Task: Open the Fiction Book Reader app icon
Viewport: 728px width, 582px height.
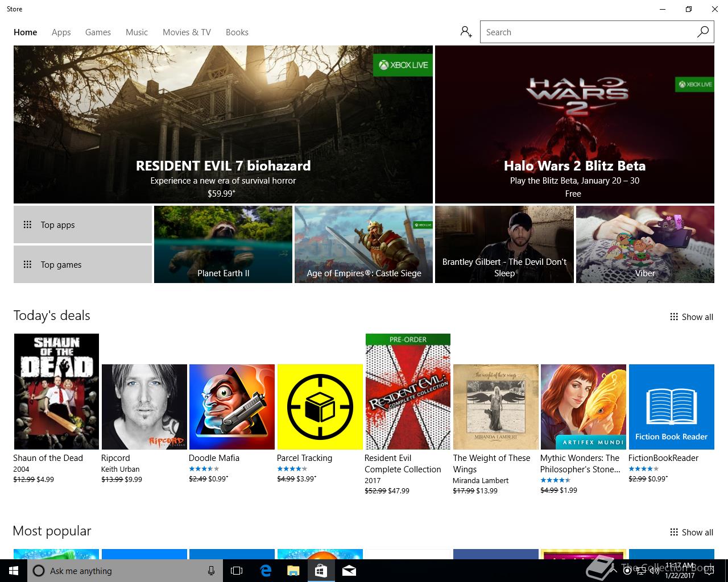Action: click(671, 407)
